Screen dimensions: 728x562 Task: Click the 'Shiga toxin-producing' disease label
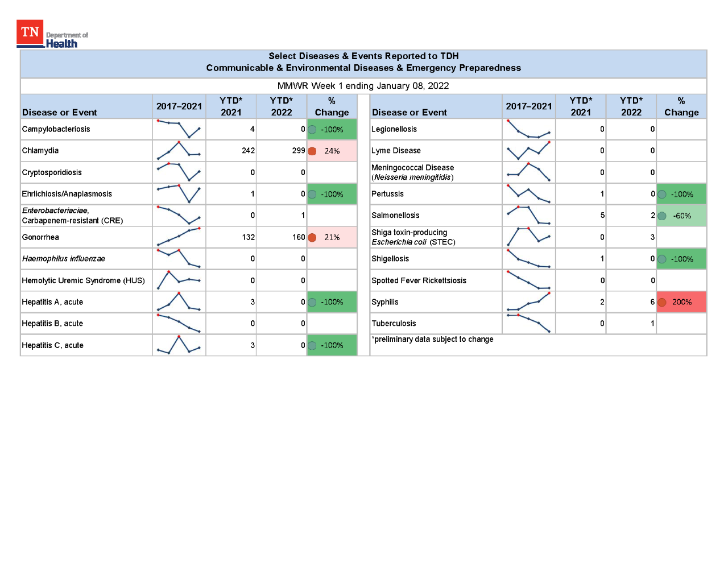pos(409,233)
